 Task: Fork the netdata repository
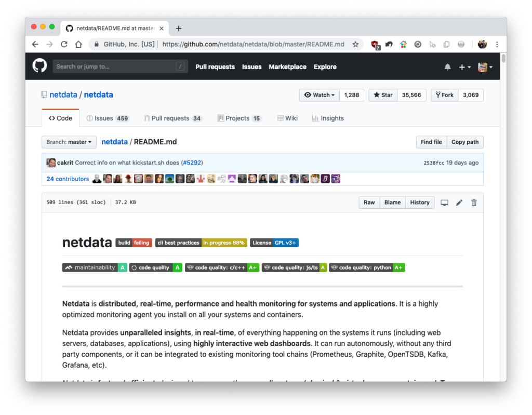click(x=445, y=95)
